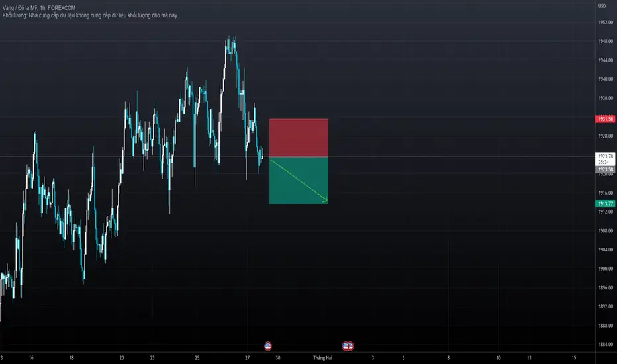Click the 1948.00 price scale label

606,41
